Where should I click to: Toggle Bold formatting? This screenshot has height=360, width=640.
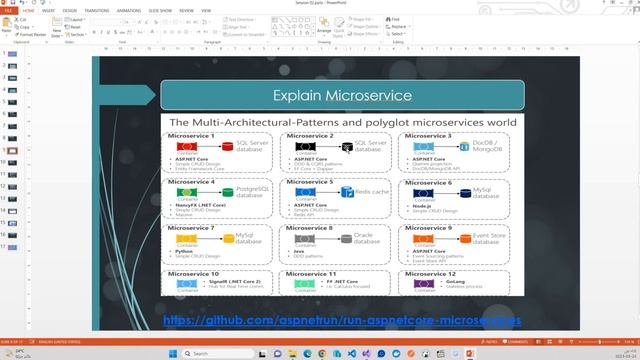pyautogui.click(x=94, y=32)
